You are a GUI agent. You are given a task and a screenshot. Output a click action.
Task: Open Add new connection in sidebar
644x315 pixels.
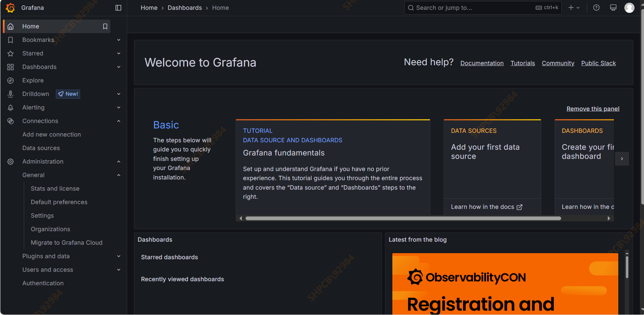(x=51, y=135)
